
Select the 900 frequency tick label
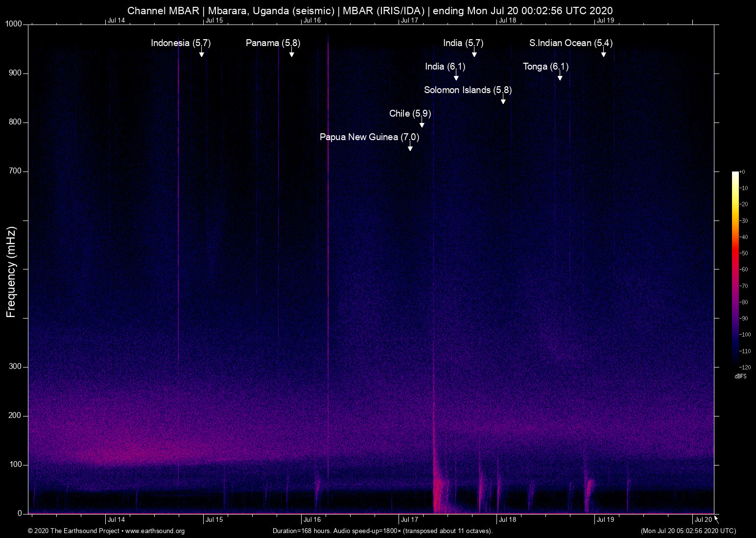(15, 73)
